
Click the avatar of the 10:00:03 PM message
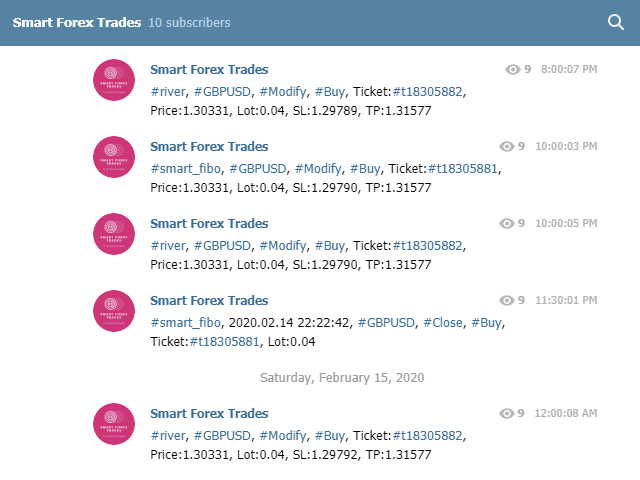114,157
